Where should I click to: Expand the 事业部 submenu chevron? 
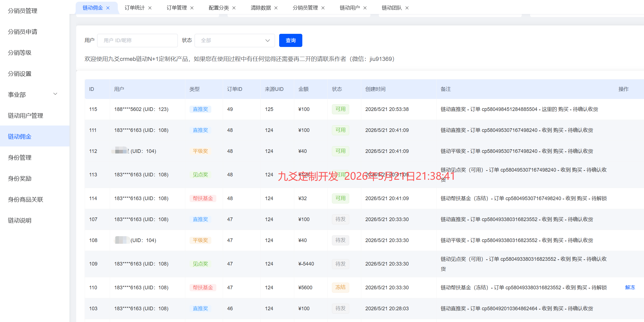pos(55,94)
